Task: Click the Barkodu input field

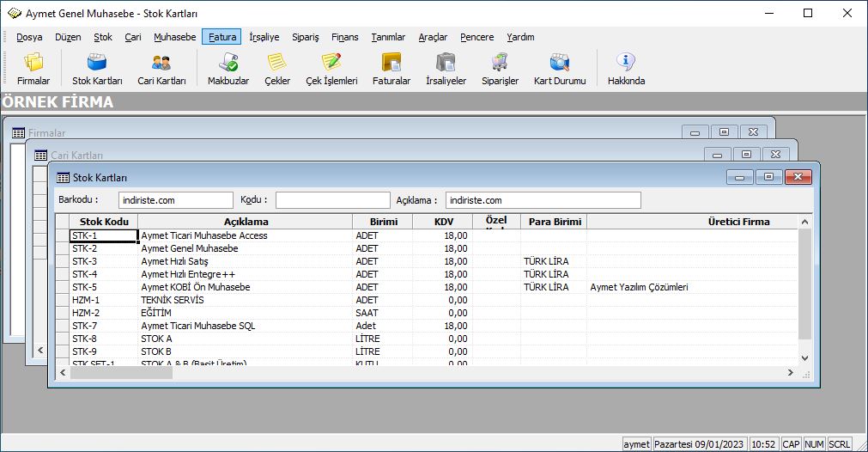Action: pos(176,200)
